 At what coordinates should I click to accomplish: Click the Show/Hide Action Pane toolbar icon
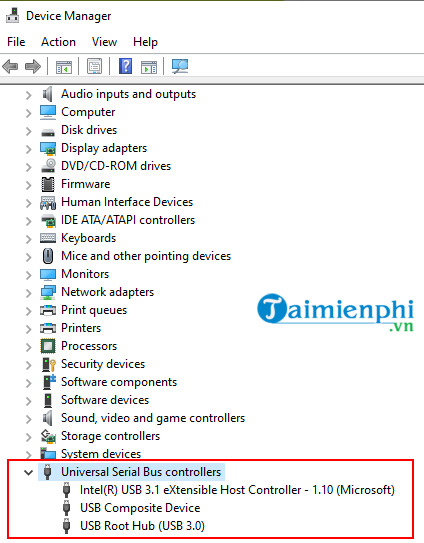[149, 66]
